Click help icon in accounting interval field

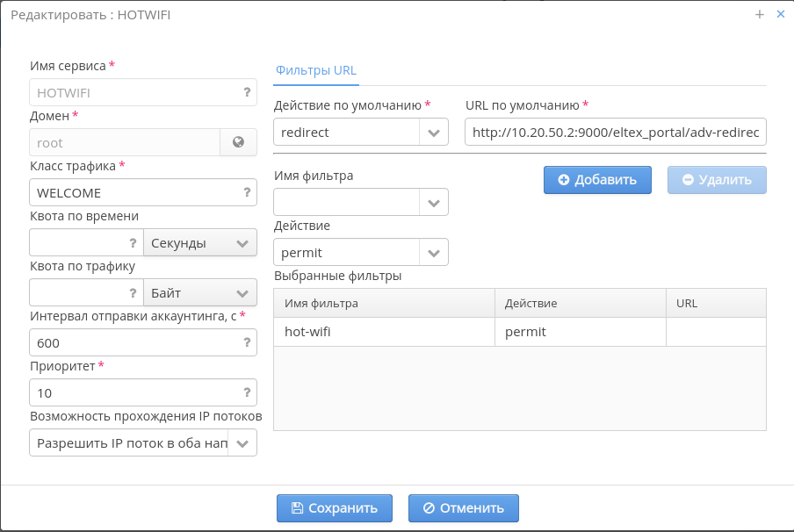coord(247,342)
